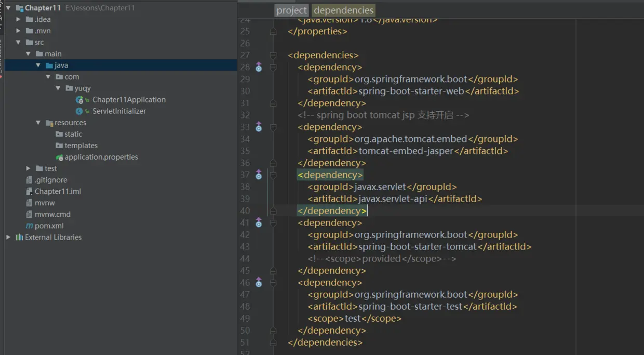Image resolution: width=644 pixels, height=355 pixels.
Task: Expand External Libraries node arrow
Action: [x=8, y=237]
